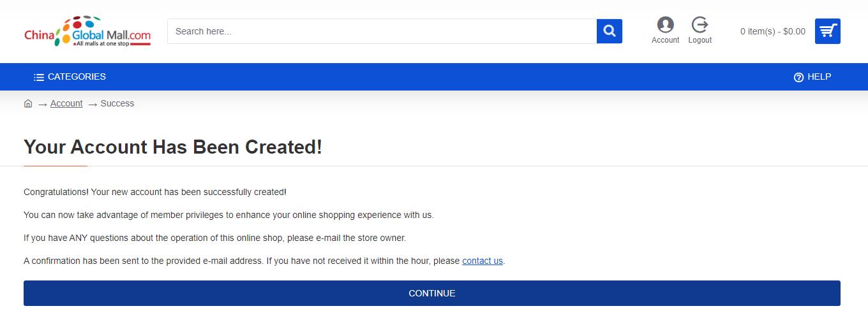Click the help question mark icon
This screenshot has width=868, height=327.
pyautogui.click(x=798, y=77)
